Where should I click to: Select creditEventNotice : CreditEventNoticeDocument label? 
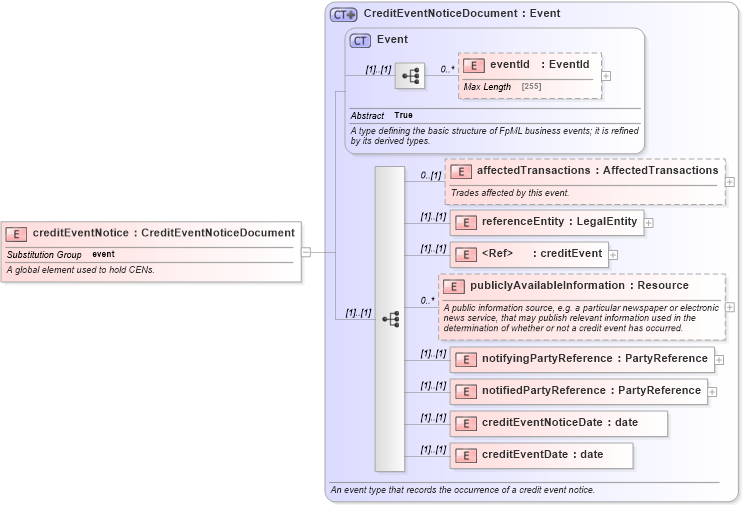pos(163,233)
